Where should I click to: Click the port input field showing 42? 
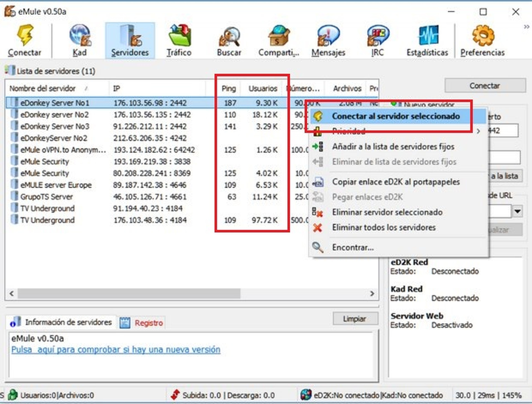(503, 131)
